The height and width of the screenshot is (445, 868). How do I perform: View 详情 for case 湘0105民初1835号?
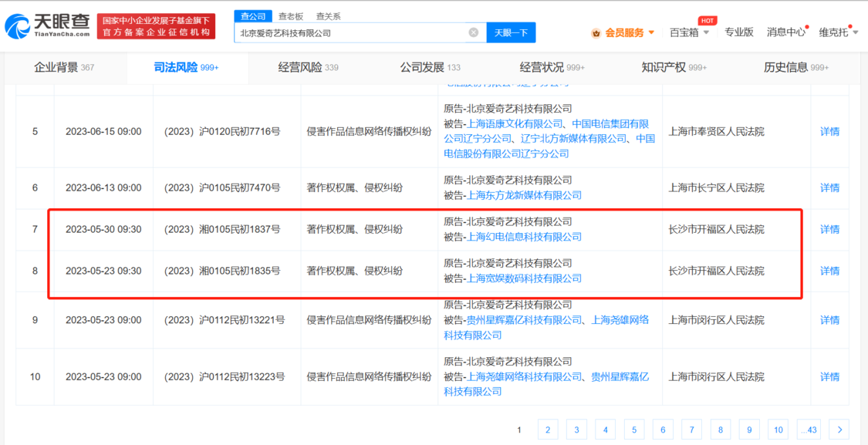(x=829, y=271)
